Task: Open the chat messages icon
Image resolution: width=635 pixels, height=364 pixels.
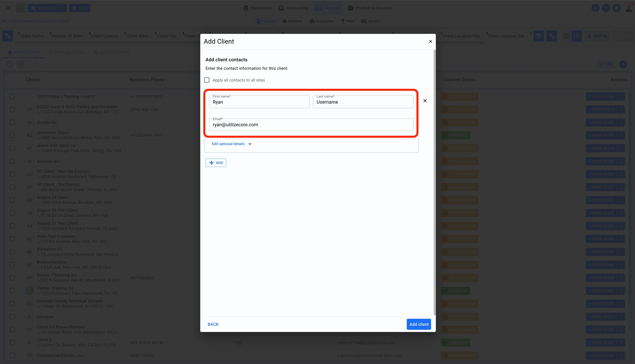Action: [616, 8]
